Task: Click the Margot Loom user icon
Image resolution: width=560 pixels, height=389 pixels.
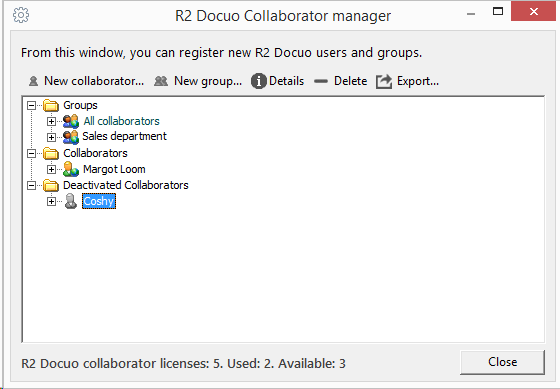Action: (x=71, y=169)
